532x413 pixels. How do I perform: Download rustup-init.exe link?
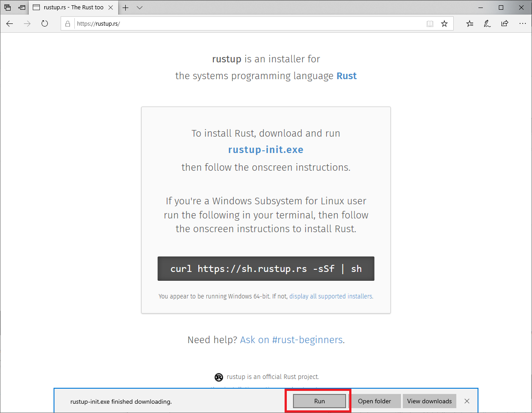(266, 149)
